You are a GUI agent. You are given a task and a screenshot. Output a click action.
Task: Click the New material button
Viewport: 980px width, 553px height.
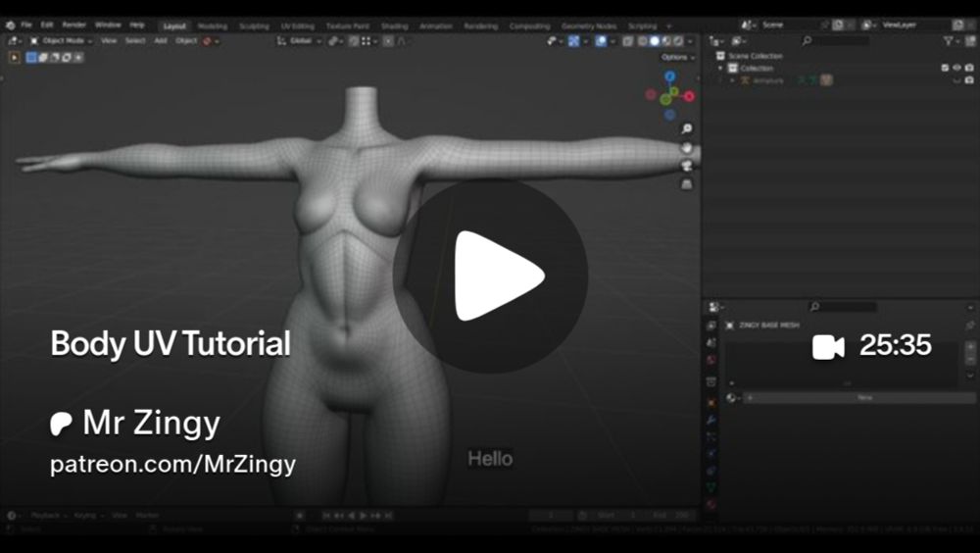pos(859,398)
